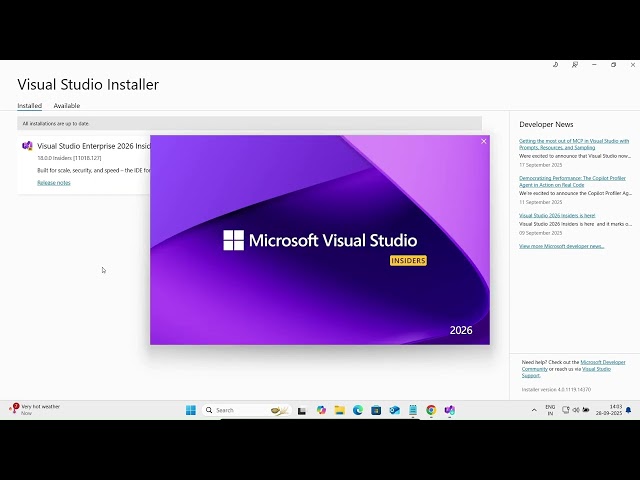
Task: Show hidden system tray icons
Action: click(x=534, y=410)
